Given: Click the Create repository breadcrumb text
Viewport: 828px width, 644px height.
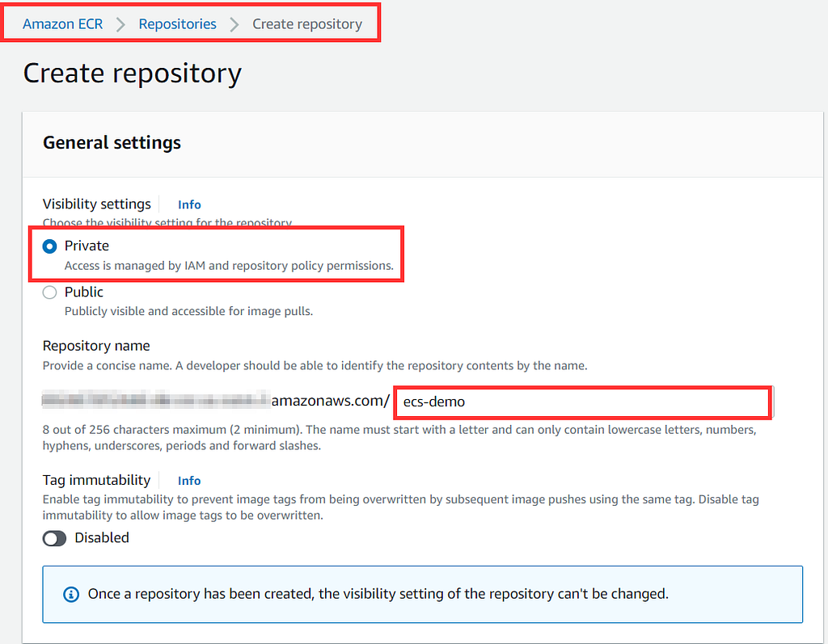Looking at the screenshot, I should [x=307, y=23].
